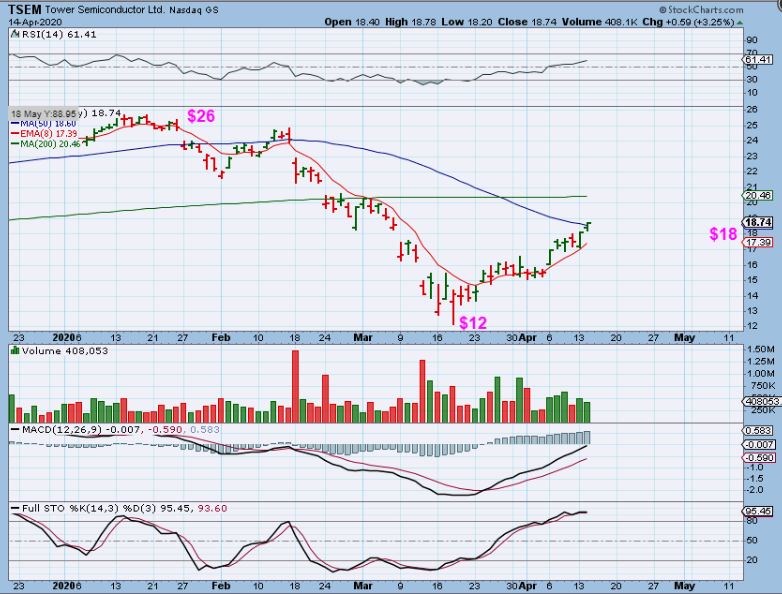
Task: Click the RSI(14) 61.41 indicator label
Action: (59, 34)
